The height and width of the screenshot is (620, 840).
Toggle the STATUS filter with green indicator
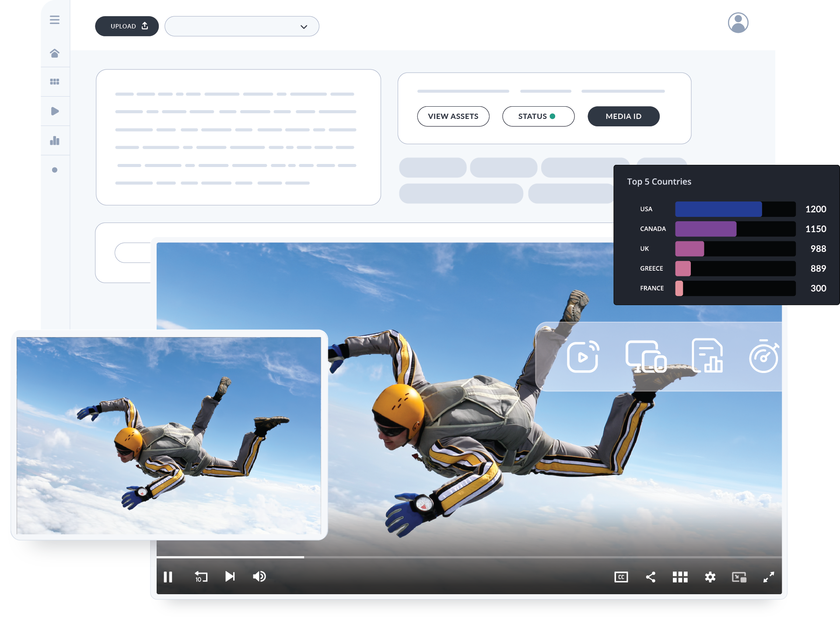(538, 116)
